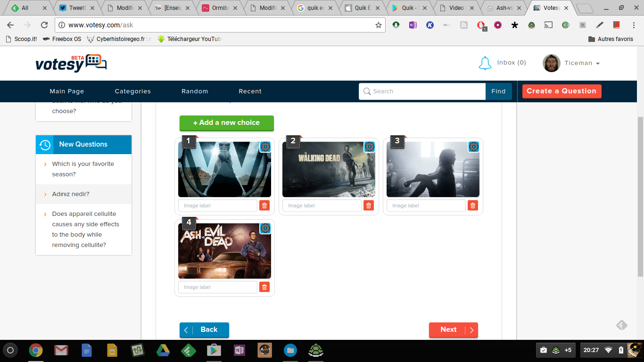This screenshot has width=644, height=362.
Task: Open the cellulite side effects question link
Action: point(86,230)
